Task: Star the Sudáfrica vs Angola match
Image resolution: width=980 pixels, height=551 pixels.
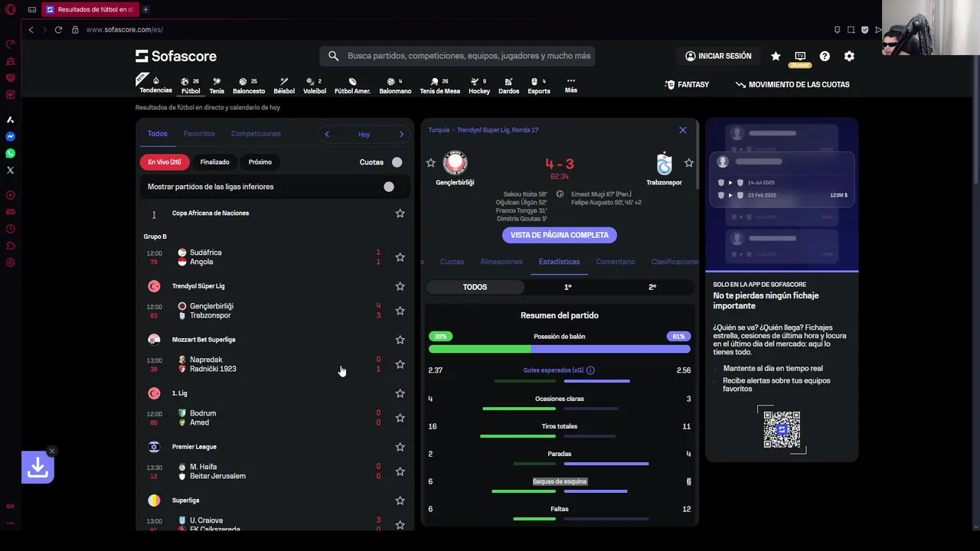Action: (400, 257)
